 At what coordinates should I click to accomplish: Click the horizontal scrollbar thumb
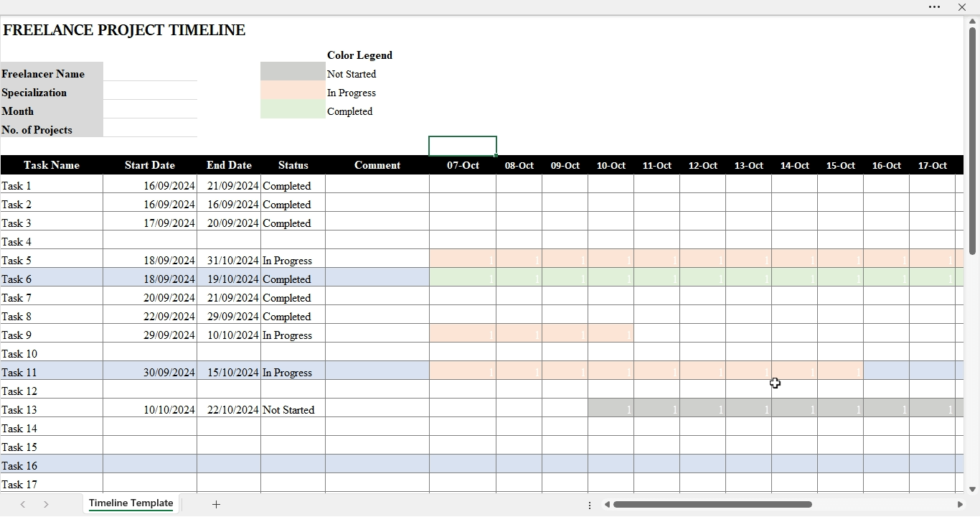point(712,505)
